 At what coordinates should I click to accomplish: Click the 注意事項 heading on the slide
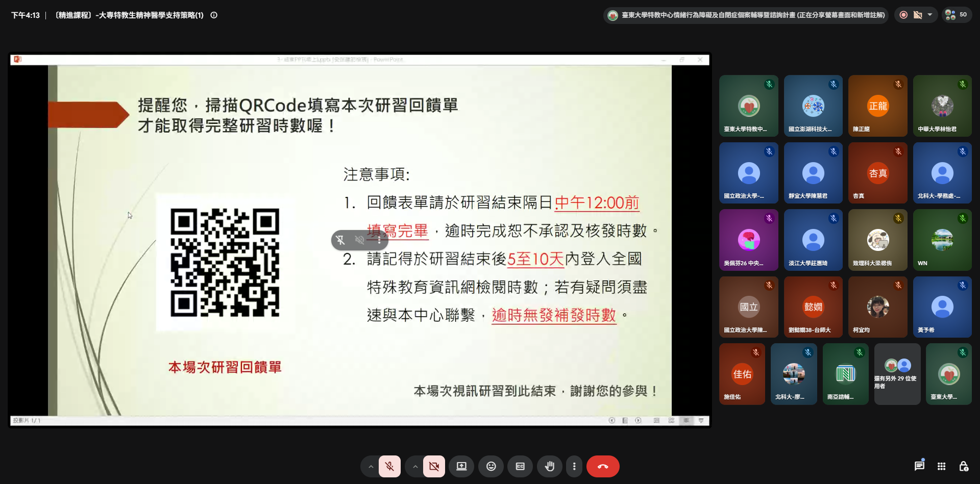[x=377, y=174]
